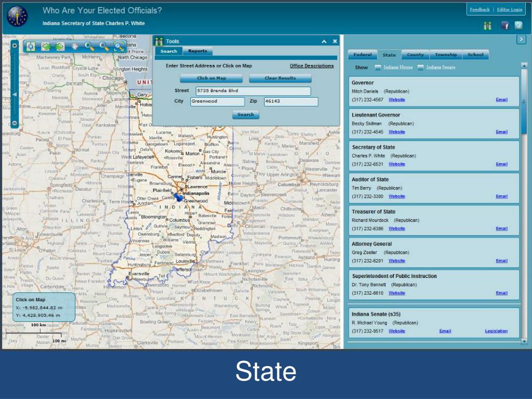
Task: Click the Auditor of State Email link
Action: pyautogui.click(x=501, y=196)
